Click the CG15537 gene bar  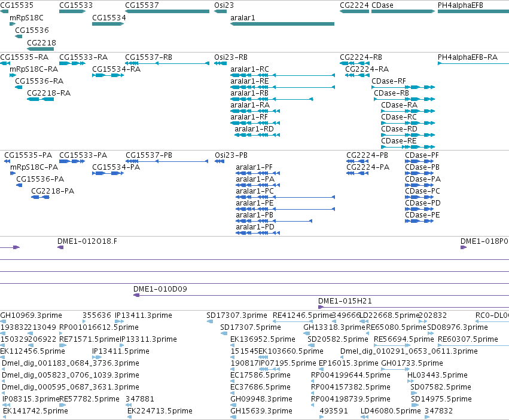[167, 11]
